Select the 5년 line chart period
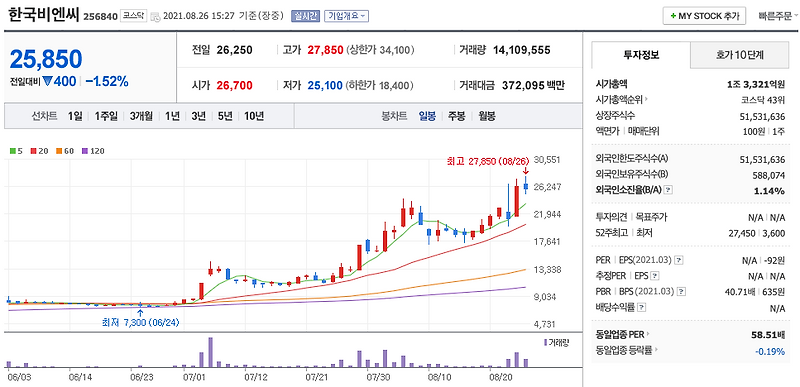 (x=225, y=116)
